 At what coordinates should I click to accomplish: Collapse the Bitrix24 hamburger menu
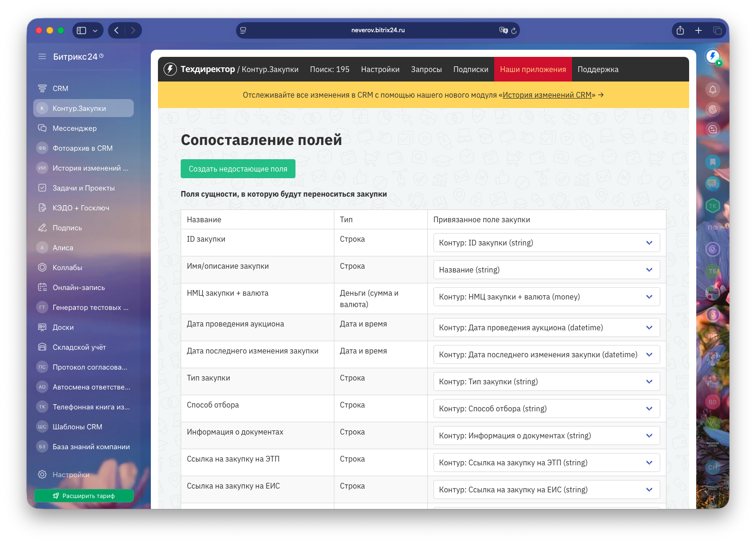point(42,57)
